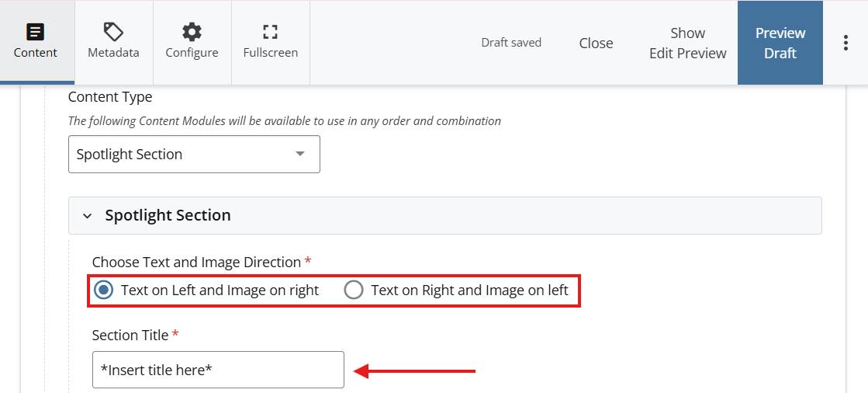
Task: Click the Content tab label
Action: (x=36, y=53)
